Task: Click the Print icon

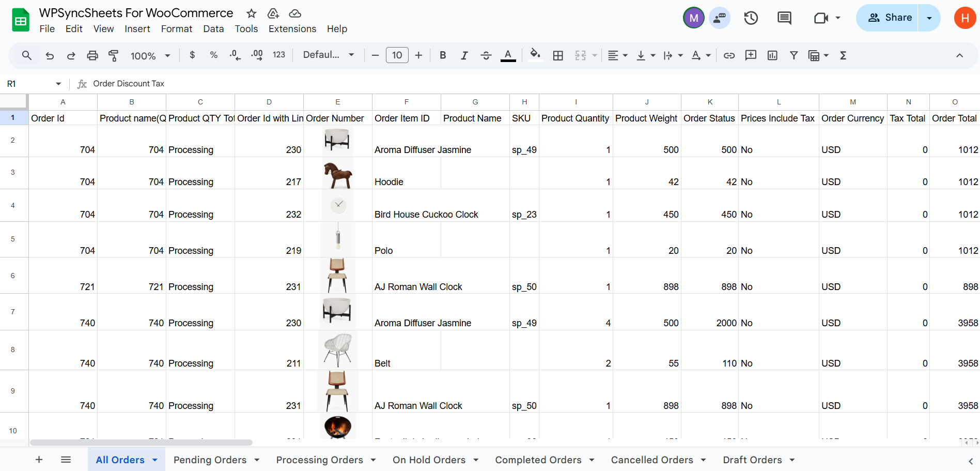Action: click(x=92, y=55)
